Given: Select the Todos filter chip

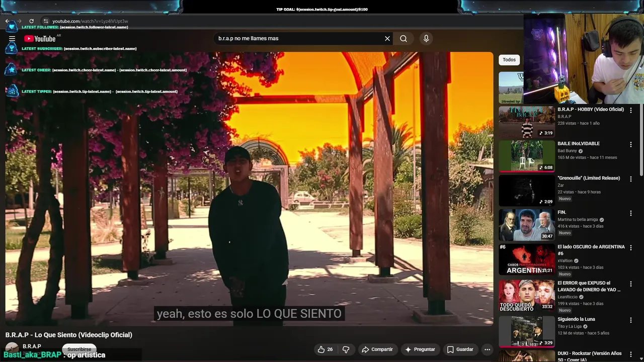Looking at the screenshot, I should 509,60.
